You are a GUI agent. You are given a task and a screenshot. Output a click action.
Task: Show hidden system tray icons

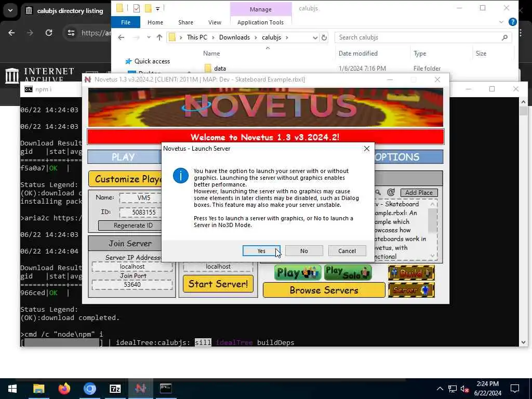click(440, 389)
